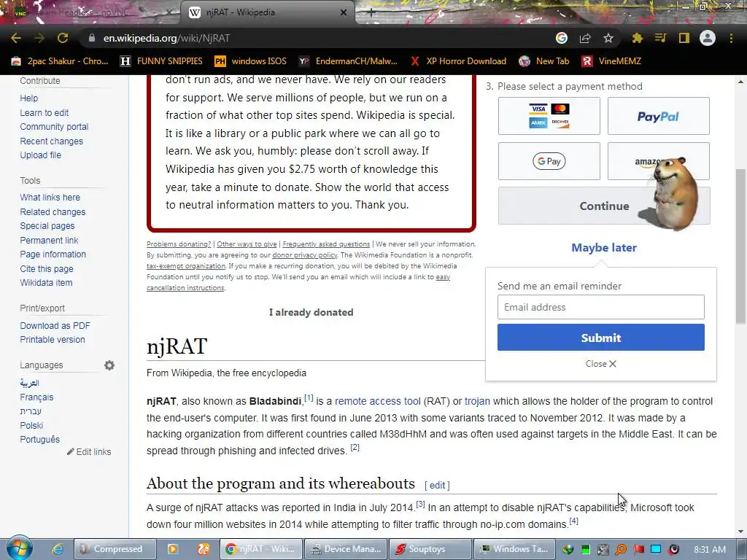Screen dimensions: 747x560
Task: Click into the Email address field
Action: click(x=601, y=307)
